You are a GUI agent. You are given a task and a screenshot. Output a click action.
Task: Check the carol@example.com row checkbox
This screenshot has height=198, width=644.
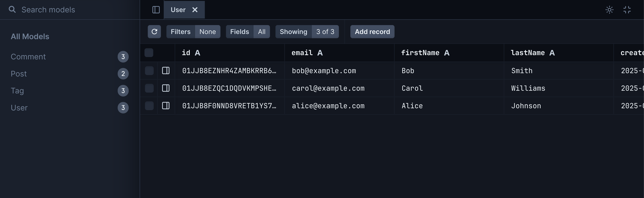click(x=149, y=88)
